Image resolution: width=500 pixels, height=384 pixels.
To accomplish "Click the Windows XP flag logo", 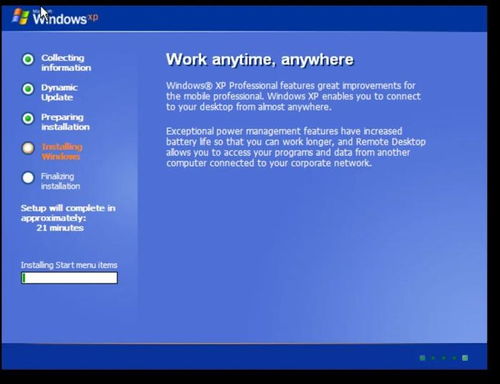I will (x=21, y=16).
